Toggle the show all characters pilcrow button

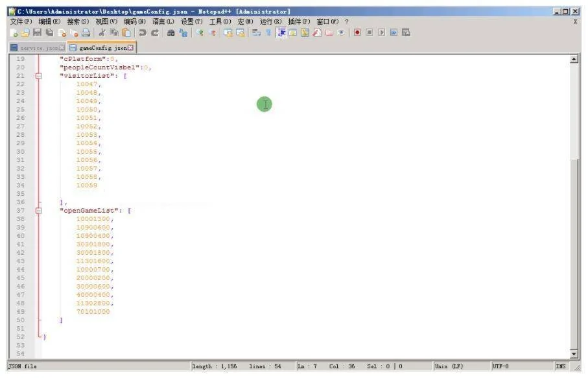[x=268, y=33]
